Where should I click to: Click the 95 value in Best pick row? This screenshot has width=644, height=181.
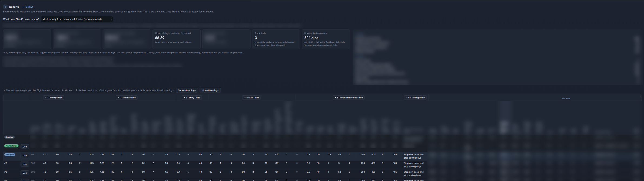coord(266,155)
